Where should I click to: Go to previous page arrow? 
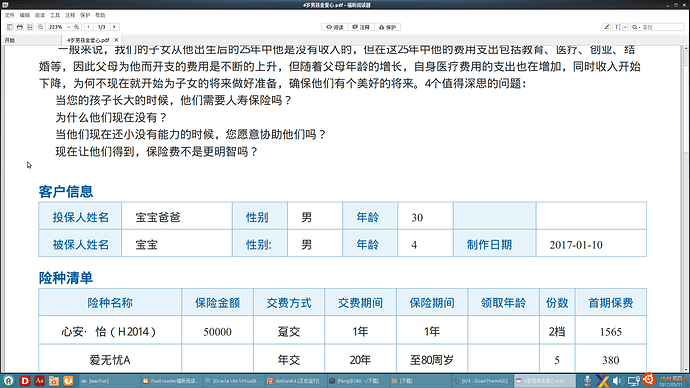coord(88,27)
